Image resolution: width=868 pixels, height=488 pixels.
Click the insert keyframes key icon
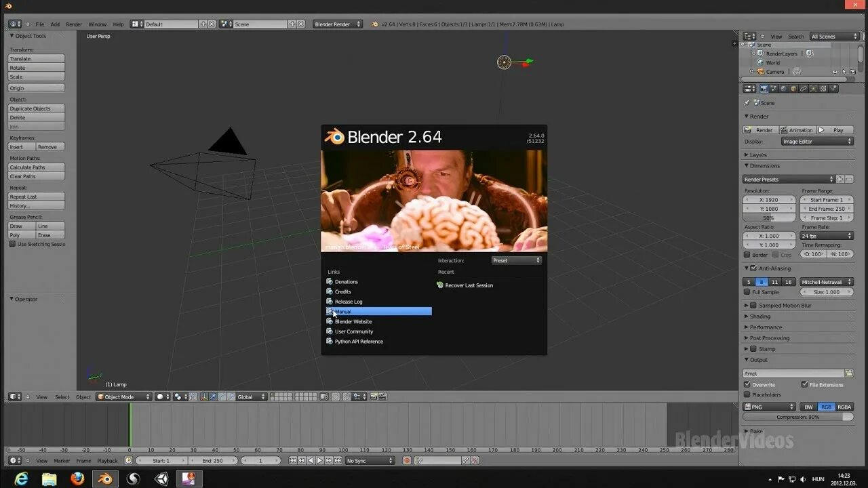pyautogui.click(x=465, y=460)
